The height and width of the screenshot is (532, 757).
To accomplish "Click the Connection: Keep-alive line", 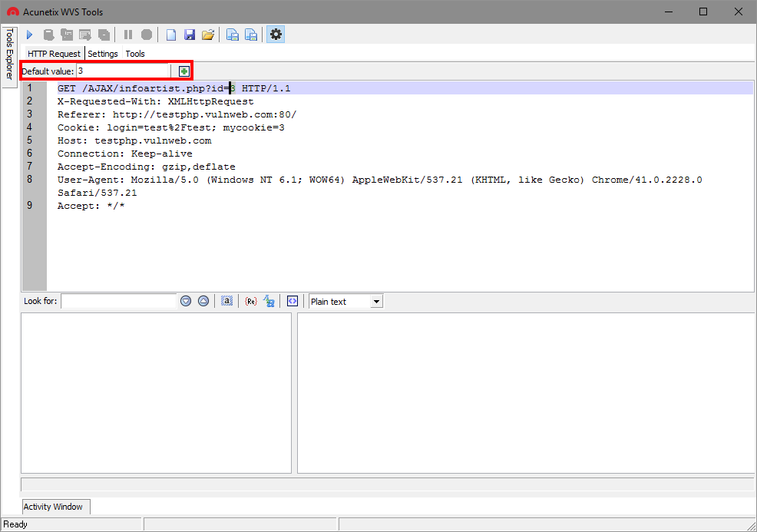I will pos(124,154).
